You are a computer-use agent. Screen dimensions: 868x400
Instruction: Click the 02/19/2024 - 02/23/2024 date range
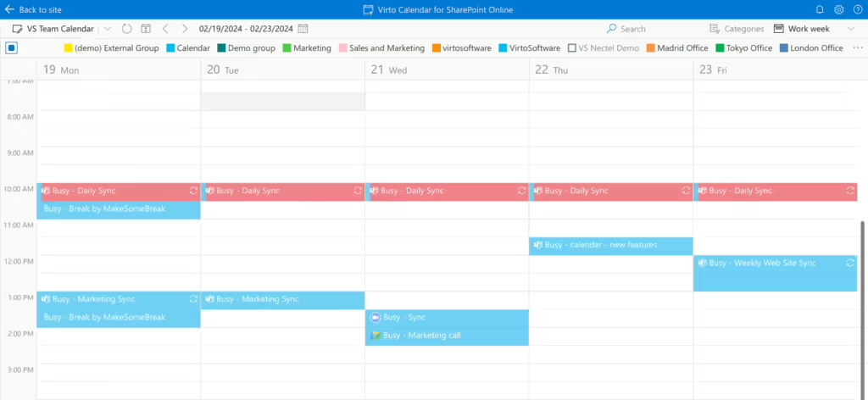247,29
